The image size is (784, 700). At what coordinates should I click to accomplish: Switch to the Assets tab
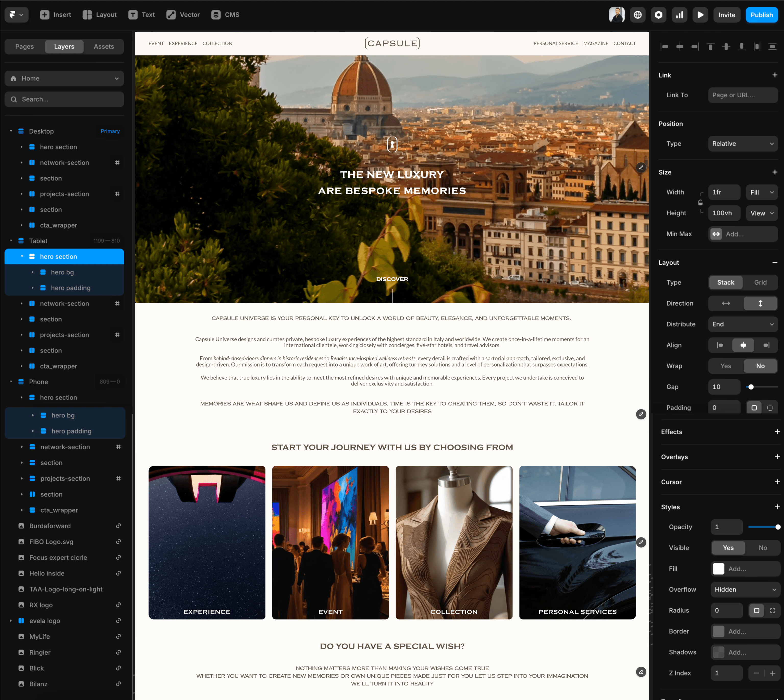(103, 46)
